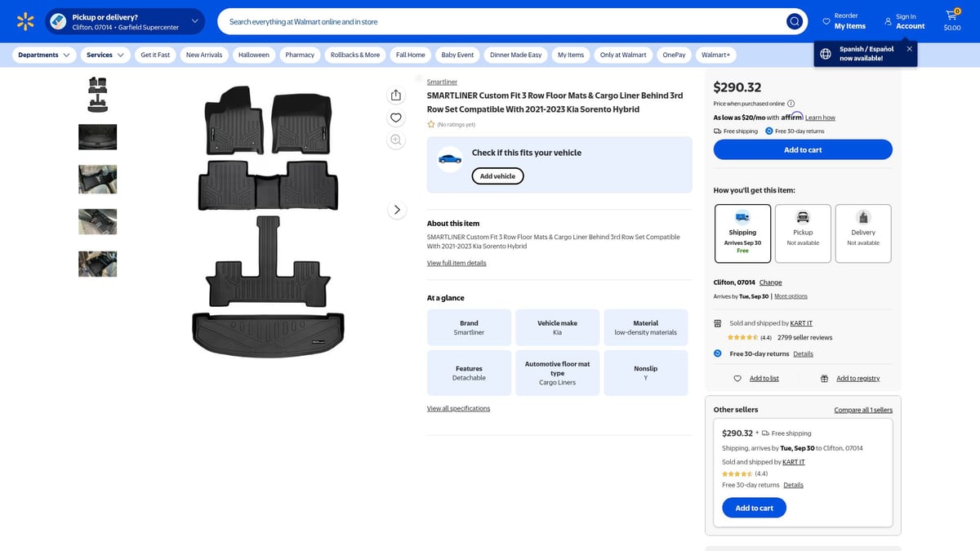Click the zoom-in magnifier on product image
This screenshot has height=551, width=980.
pos(396,140)
